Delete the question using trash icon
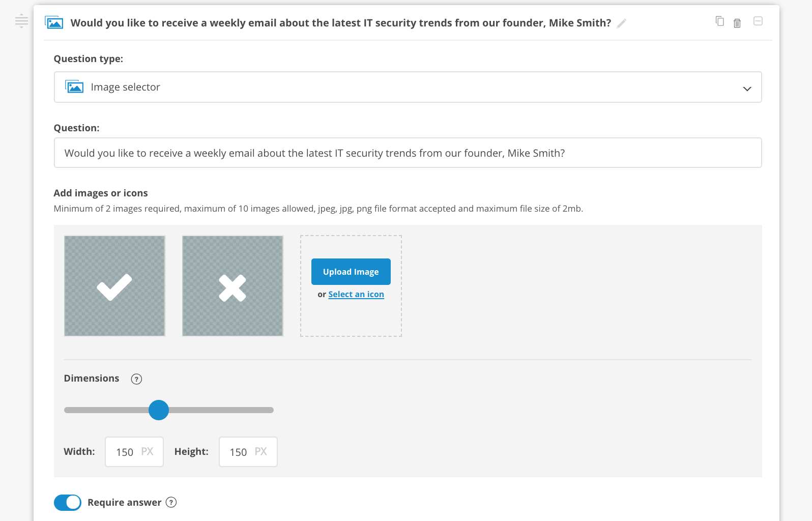Viewport: 812px width, 521px height. click(737, 23)
